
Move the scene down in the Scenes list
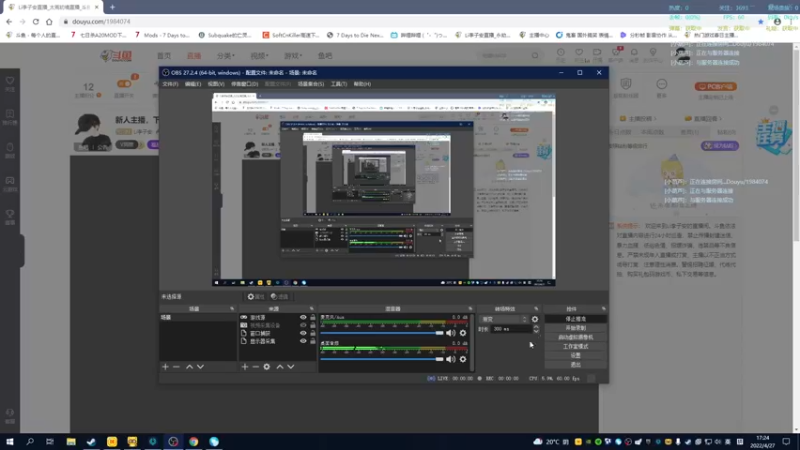[x=201, y=367]
